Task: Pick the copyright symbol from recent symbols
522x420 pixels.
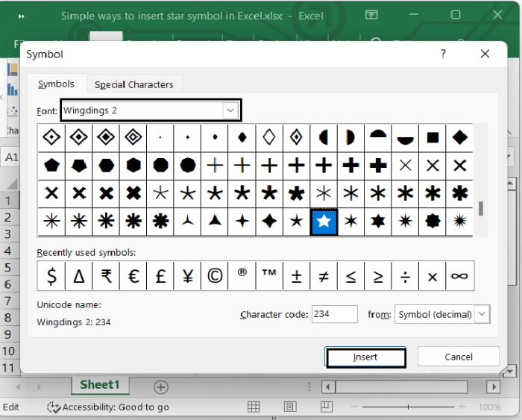Action: coord(215,276)
